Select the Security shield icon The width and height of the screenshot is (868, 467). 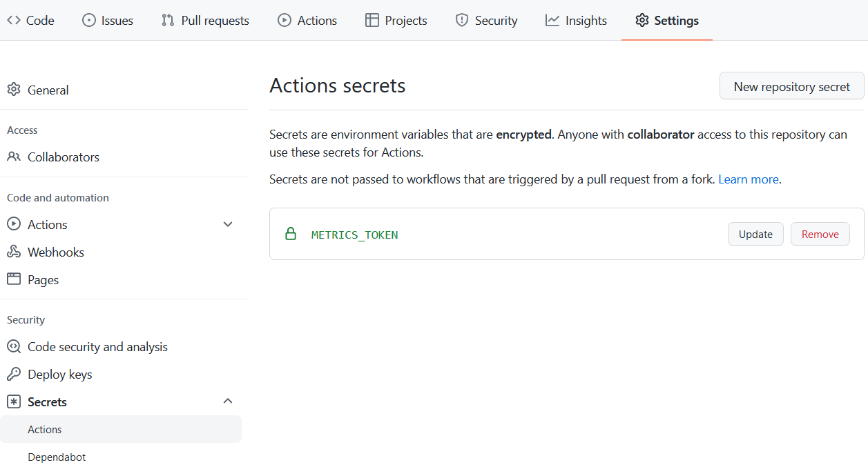point(461,20)
